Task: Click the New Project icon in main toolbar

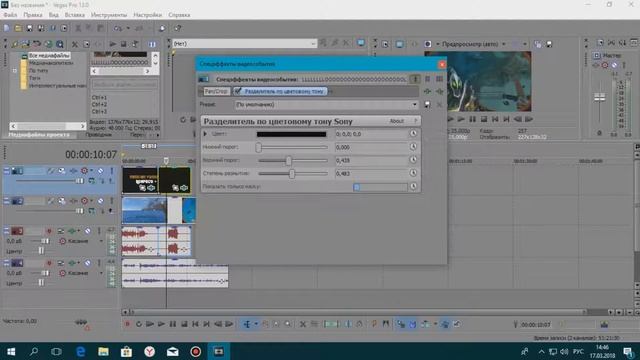Action: click(x=7, y=28)
